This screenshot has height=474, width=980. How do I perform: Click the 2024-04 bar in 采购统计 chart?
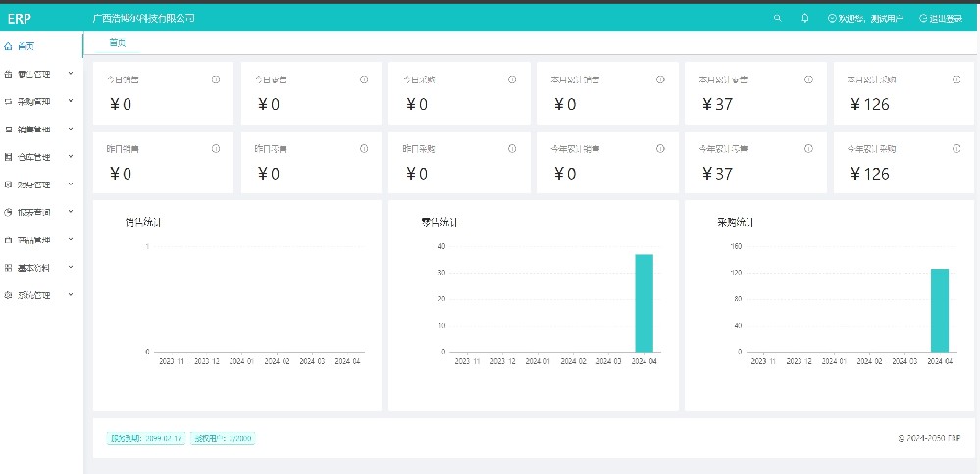tap(940, 311)
